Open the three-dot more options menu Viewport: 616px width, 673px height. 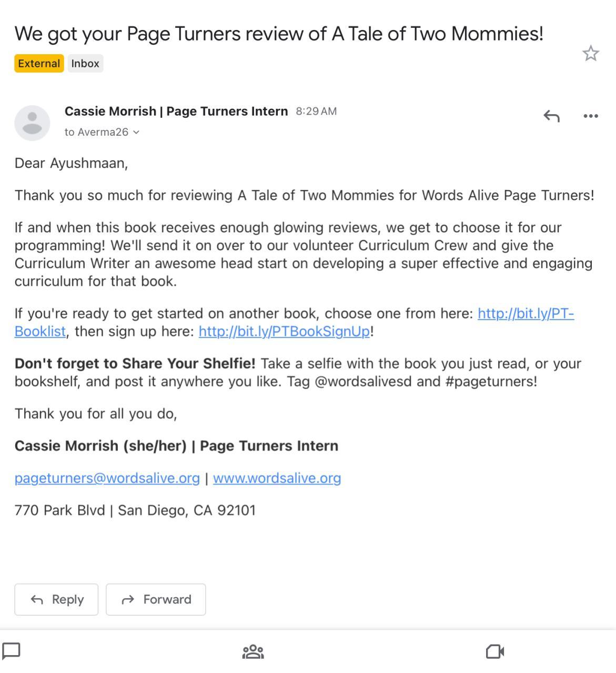pyautogui.click(x=591, y=116)
